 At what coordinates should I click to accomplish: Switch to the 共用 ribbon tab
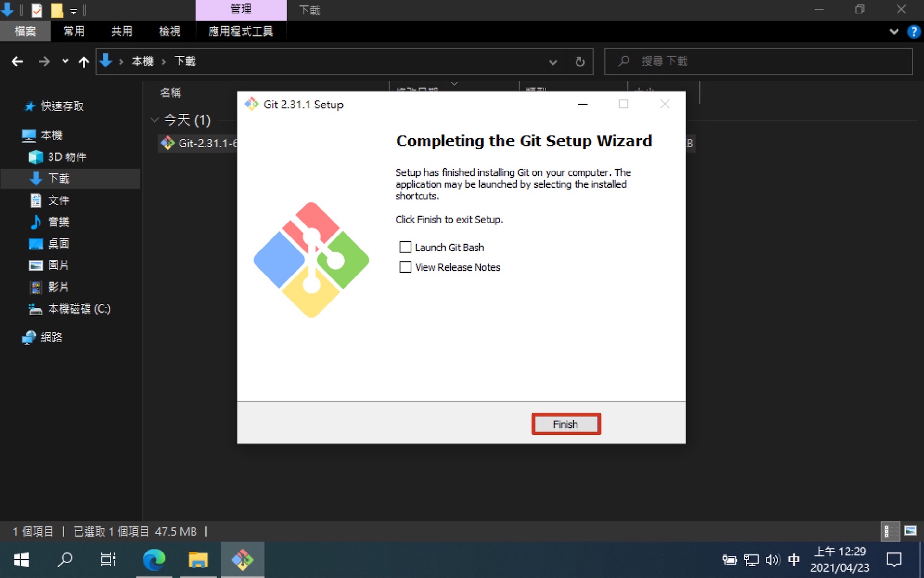click(121, 31)
